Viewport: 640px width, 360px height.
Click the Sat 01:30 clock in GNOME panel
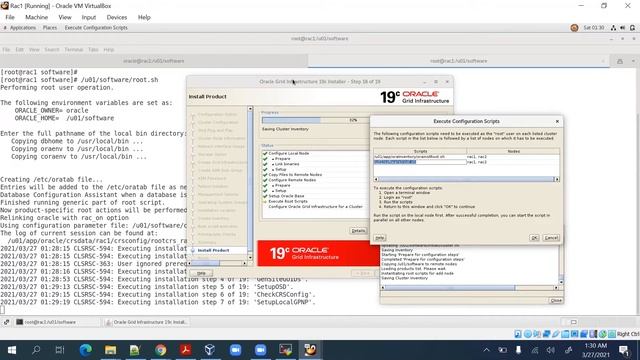click(593, 28)
